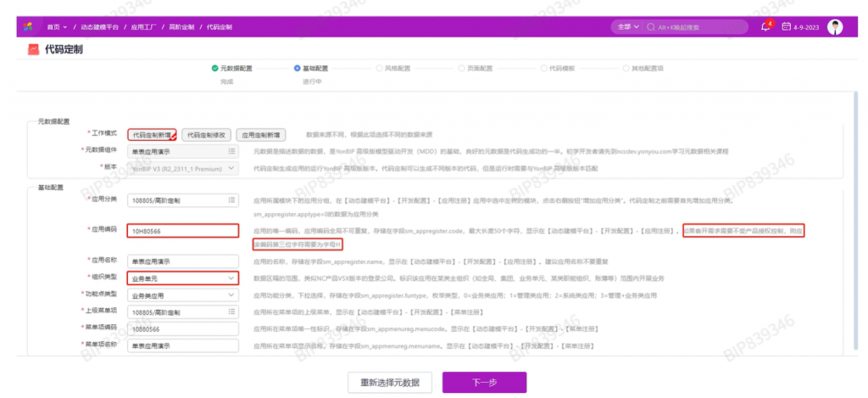Viewport: 868px width, 398px height.
Task: Click the calendar date icon
Action: click(x=786, y=26)
